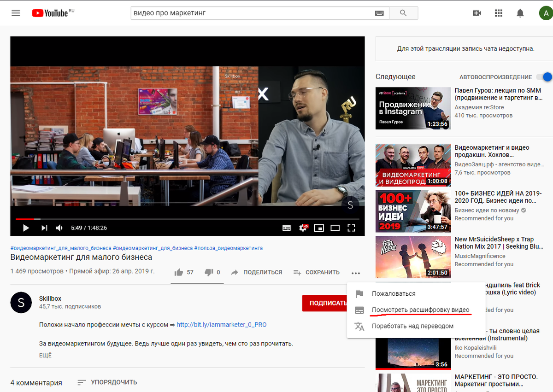
Task: Switch to miniplayer mode
Action: pyautogui.click(x=319, y=228)
